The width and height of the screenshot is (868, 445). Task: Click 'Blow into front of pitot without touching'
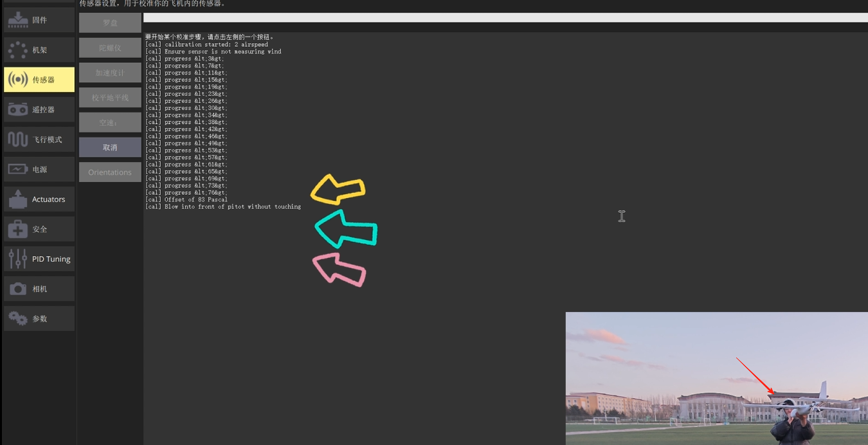222,206
